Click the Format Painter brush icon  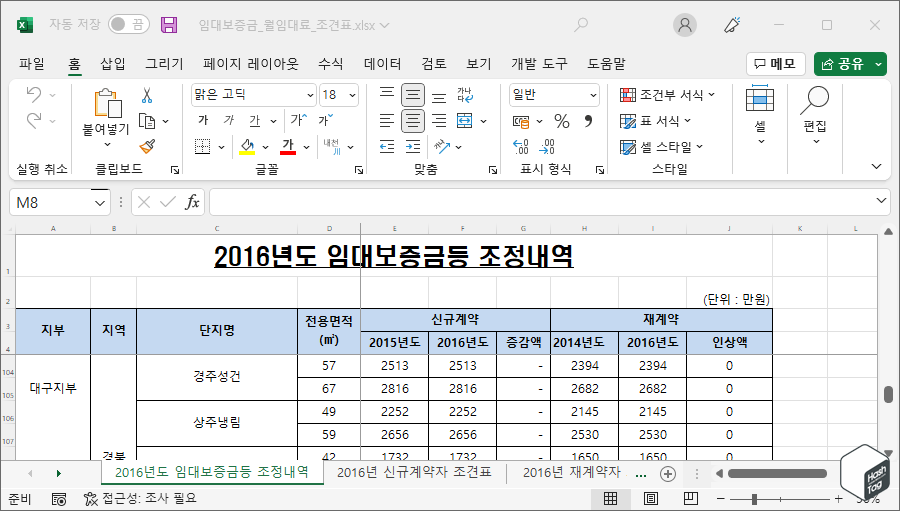(x=148, y=146)
